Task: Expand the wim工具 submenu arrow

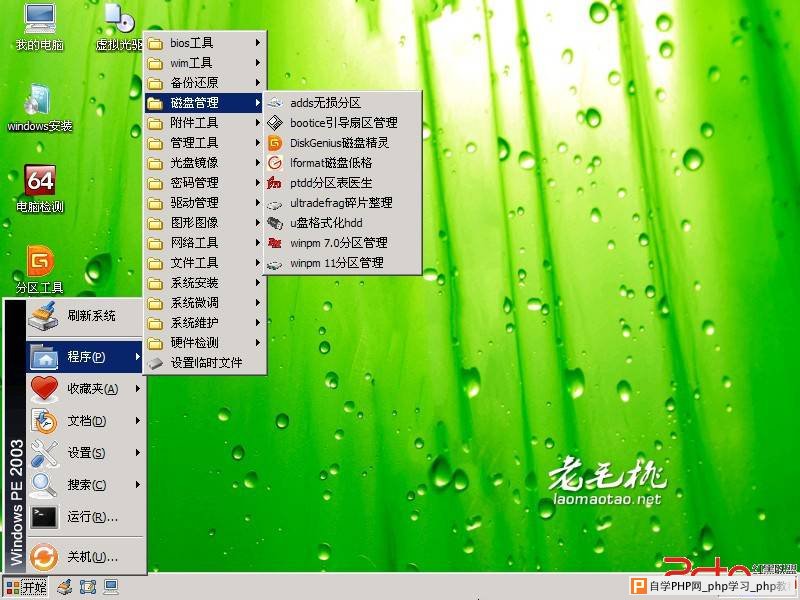Action: (x=258, y=63)
